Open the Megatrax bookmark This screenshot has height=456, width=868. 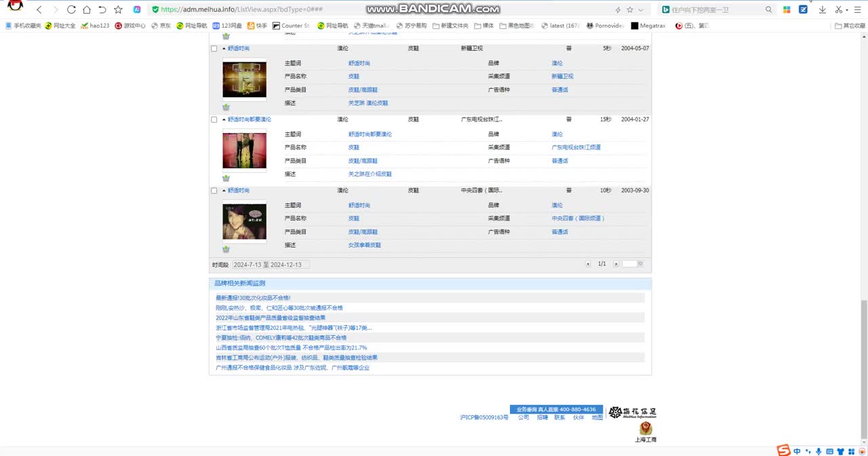648,26
